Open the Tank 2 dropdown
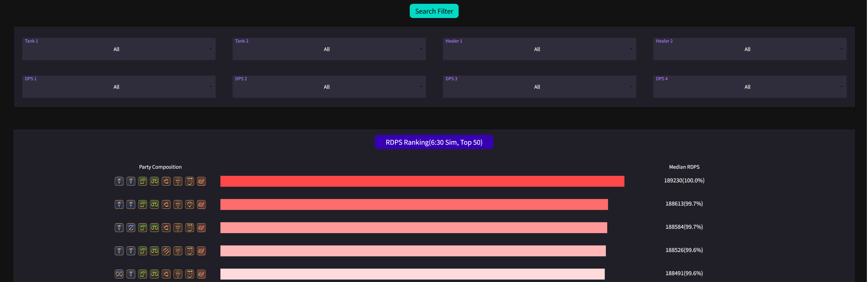The height and width of the screenshot is (282, 868). 329,49
